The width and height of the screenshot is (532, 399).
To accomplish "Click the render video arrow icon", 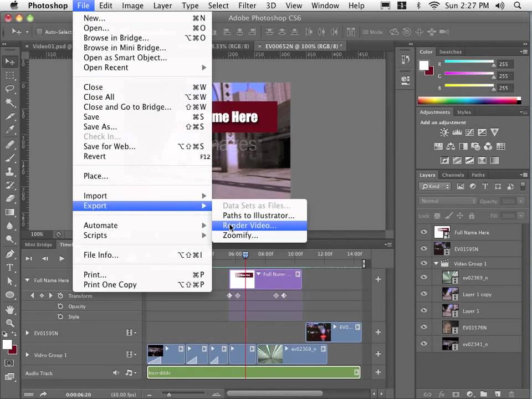I will point(43,394).
